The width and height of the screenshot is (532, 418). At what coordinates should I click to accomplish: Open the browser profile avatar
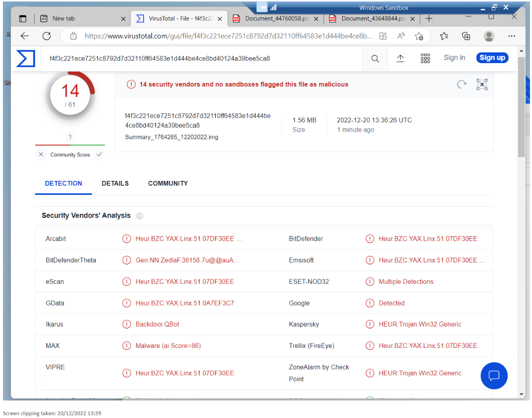pyautogui.click(x=489, y=36)
